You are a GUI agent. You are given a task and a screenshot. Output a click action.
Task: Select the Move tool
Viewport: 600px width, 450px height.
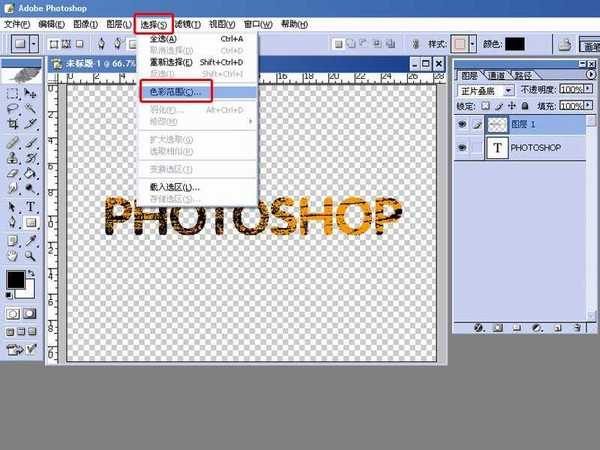(30, 93)
